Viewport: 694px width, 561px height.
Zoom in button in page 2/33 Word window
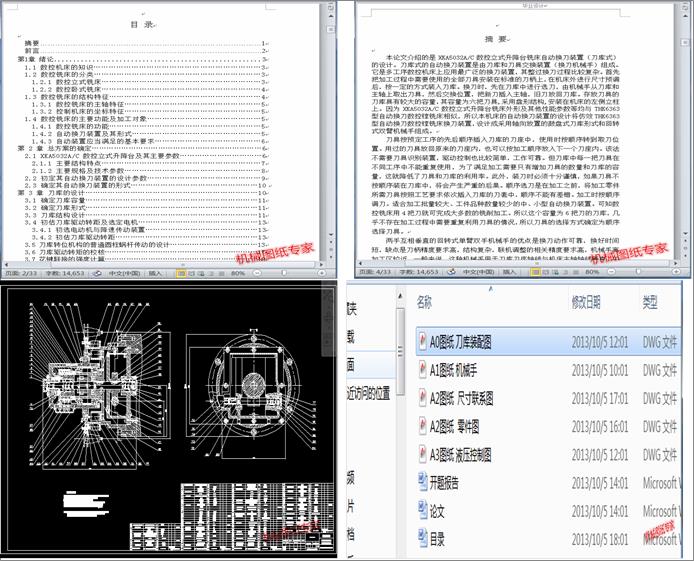click(x=322, y=273)
